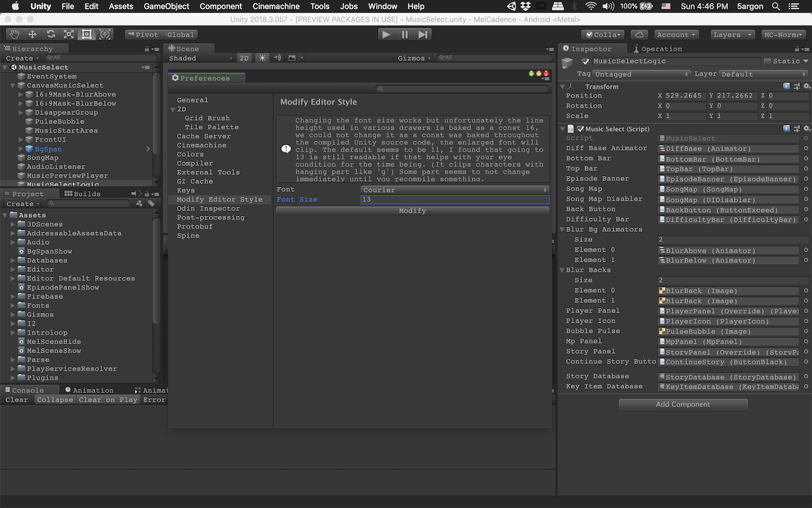Toggle 2D scene view mode
Screen dimensions: 812x508
point(244,58)
